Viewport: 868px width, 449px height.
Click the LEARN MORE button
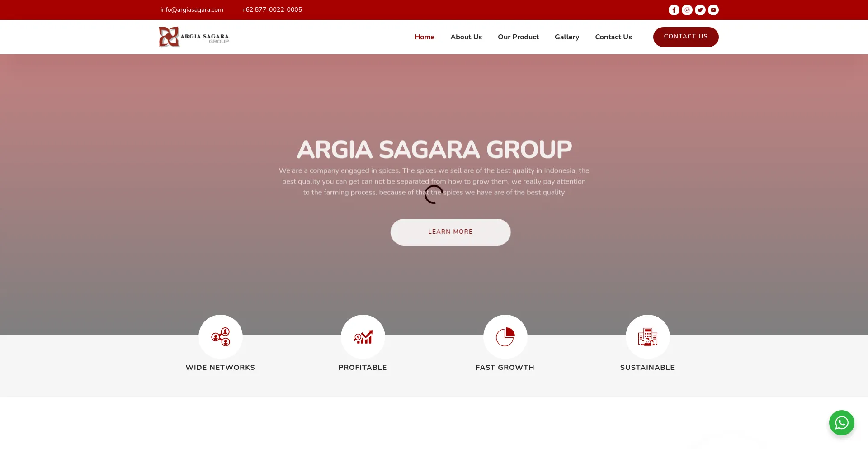click(x=450, y=232)
